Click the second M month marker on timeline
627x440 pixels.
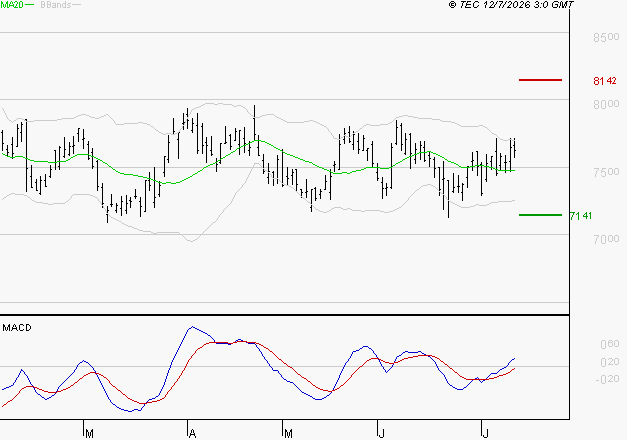288,434
